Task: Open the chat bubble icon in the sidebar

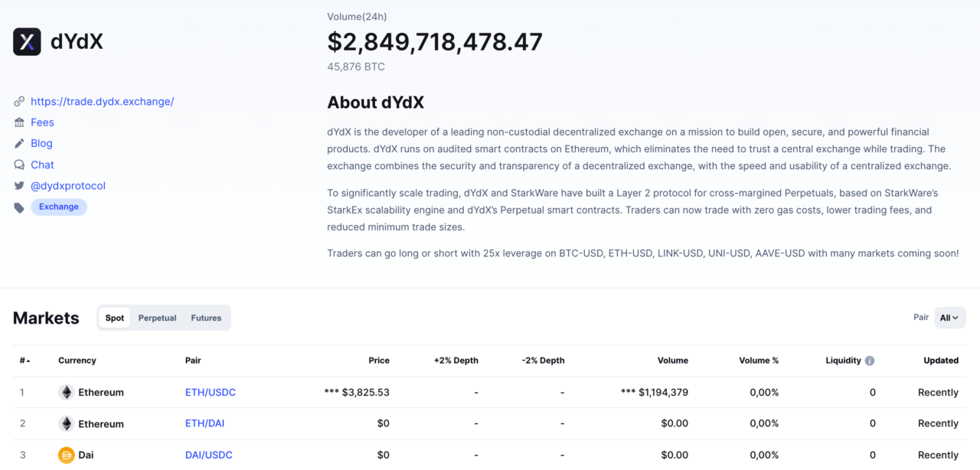Action: [x=18, y=165]
